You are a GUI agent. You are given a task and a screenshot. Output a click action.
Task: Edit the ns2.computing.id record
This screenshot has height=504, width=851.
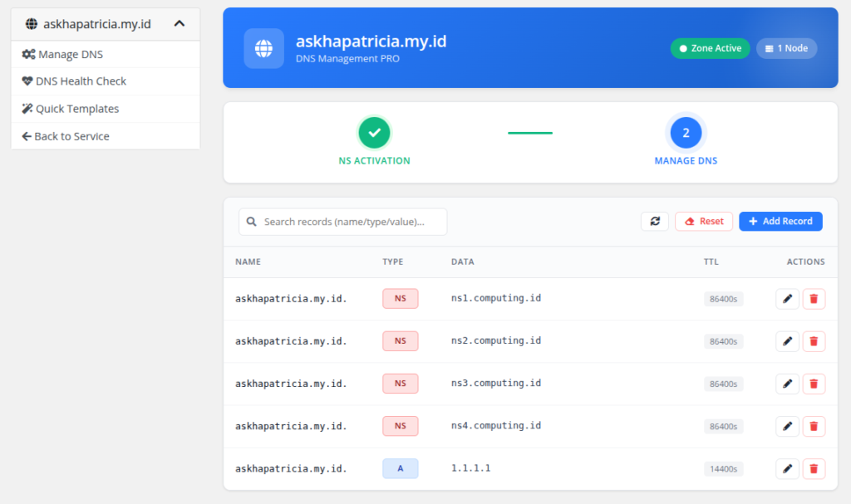[x=787, y=341]
